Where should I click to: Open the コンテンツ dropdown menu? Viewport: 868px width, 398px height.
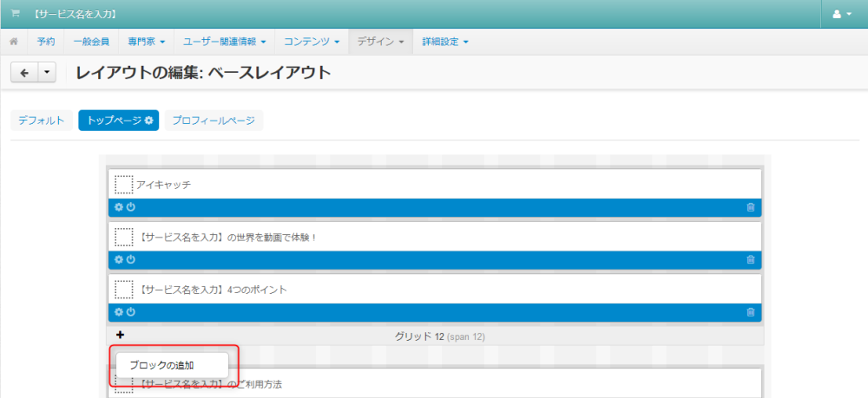[x=311, y=42]
